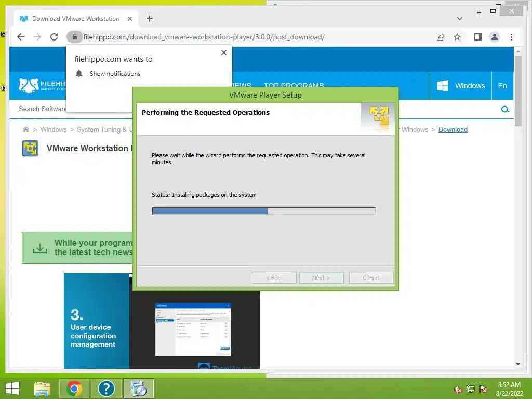Open the Chrome three-dot menu
This screenshot has width=532, height=399.
tap(511, 37)
